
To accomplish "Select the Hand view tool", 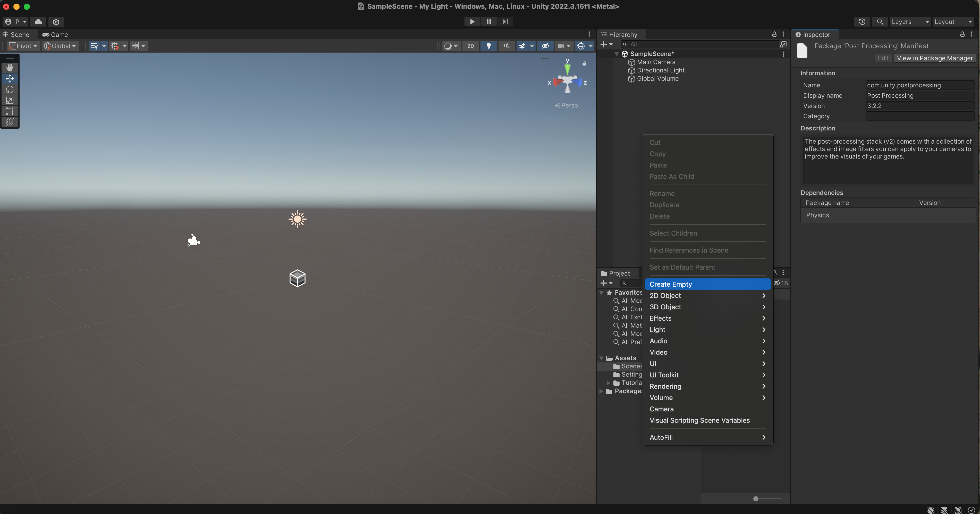I will coord(10,67).
